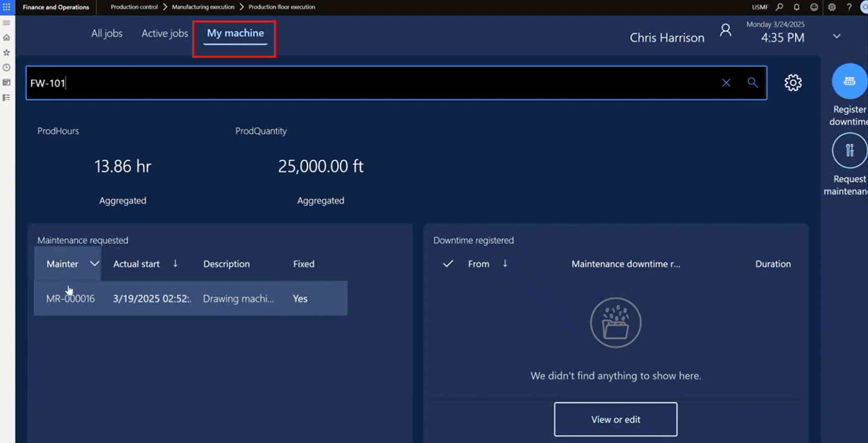Expand the chevron beside the 4:35 PM clock
This screenshot has width=868, height=443.
click(x=837, y=36)
